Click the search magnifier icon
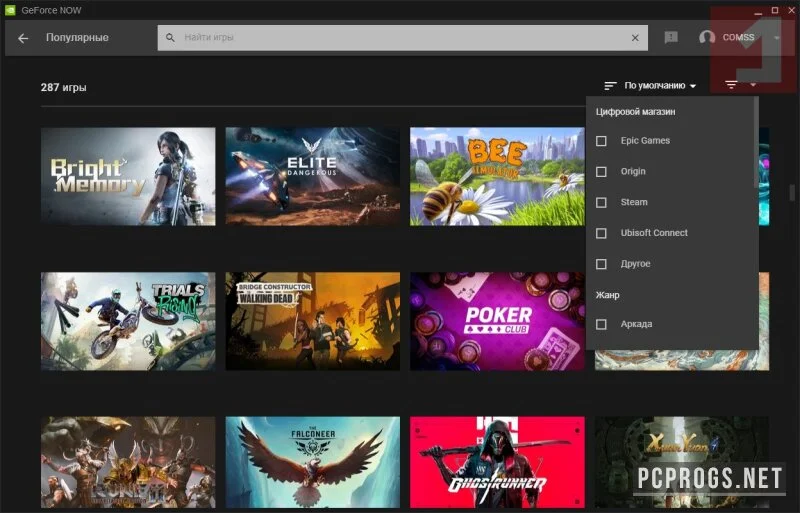 pyautogui.click(x=170, y=38)
